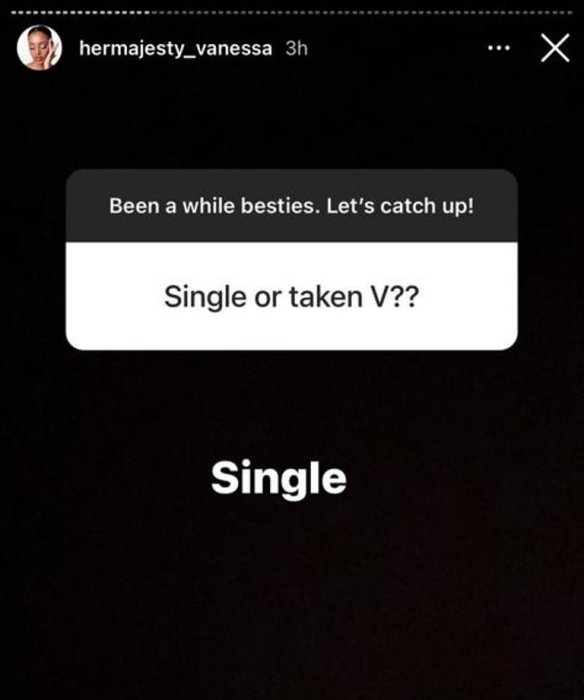Open hermajesty_vanessa's profile picture avatar
Screen dimensions: 584x700
pyautogui.click(x=39, y=48)
